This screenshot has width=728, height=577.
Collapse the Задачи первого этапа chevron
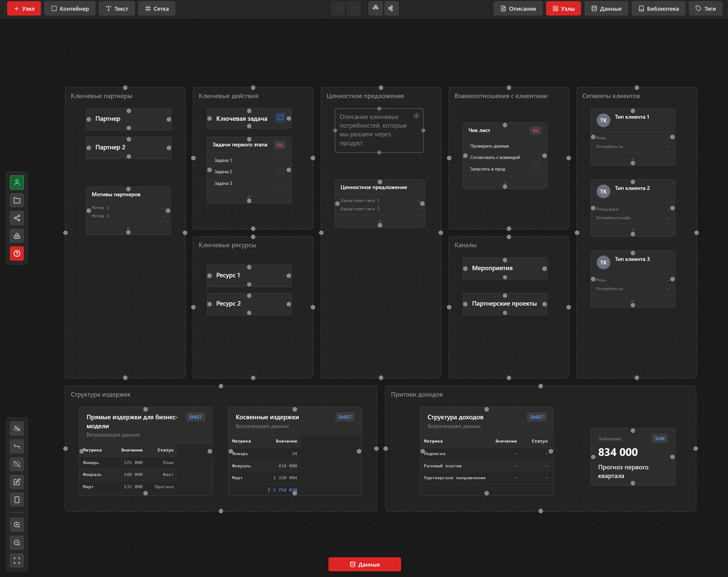[249, 197]
